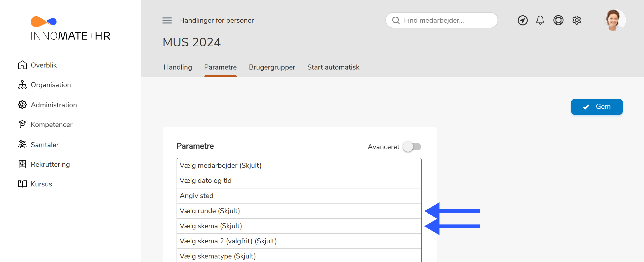Focus the Find medarbejder search field
This screenshot has width=644, height=262.
coord(441,20)
